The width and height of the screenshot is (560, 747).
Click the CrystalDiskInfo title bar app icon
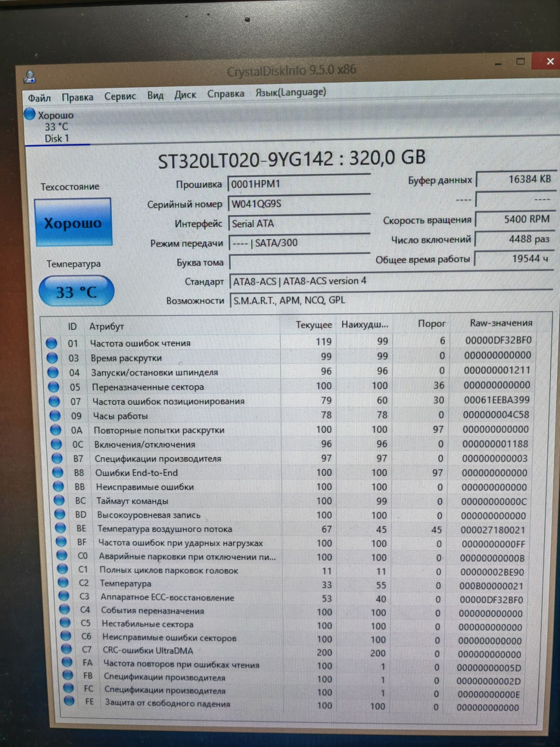coord(30,77)
